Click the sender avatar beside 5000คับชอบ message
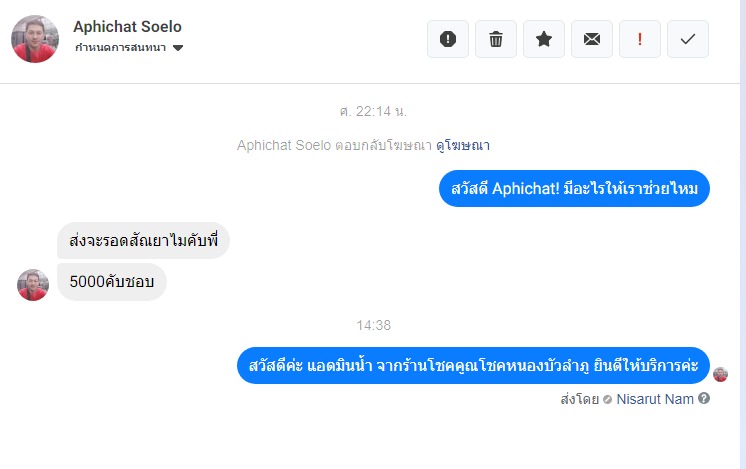The width and height of the screenshot is (746, 469). pos(33,285)
